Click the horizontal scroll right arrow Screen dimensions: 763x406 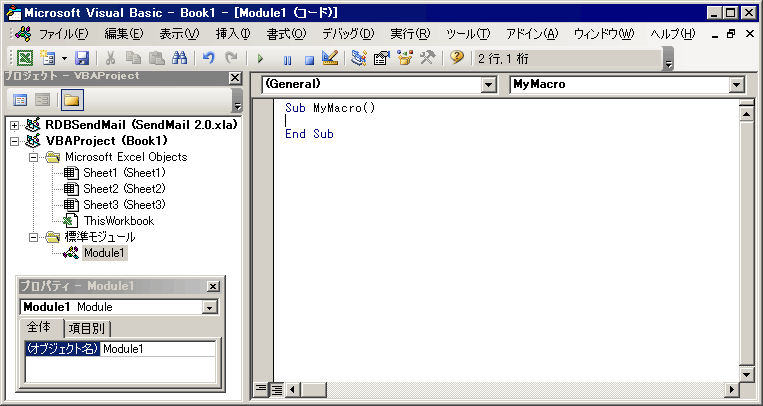(731, 389)
